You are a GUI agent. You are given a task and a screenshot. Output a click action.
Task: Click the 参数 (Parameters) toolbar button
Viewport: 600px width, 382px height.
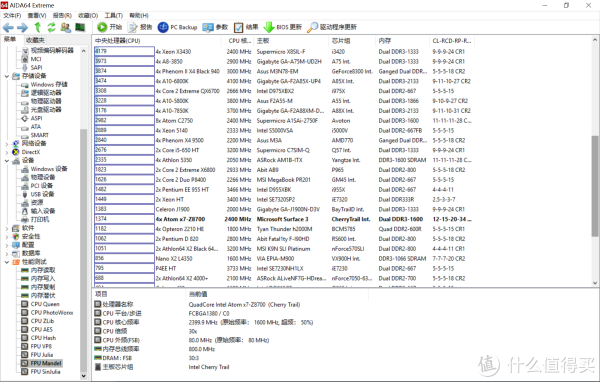[x=215, y=27]
